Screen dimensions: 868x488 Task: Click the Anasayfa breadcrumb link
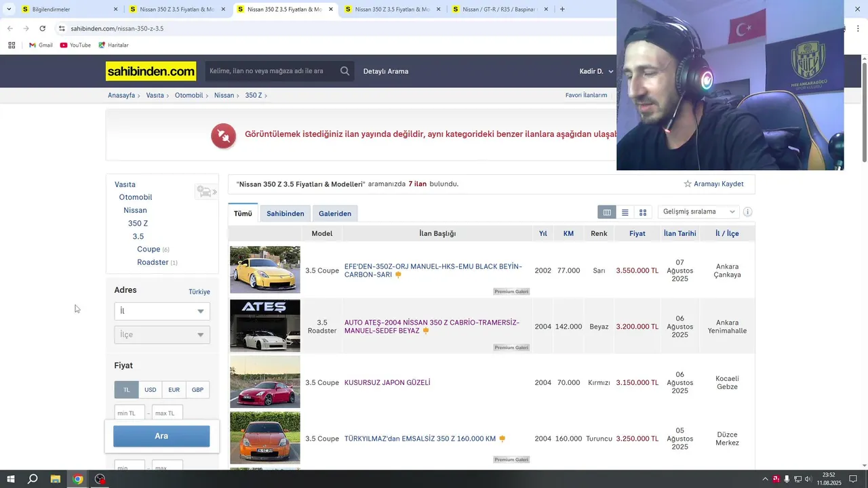click(121, 96)
